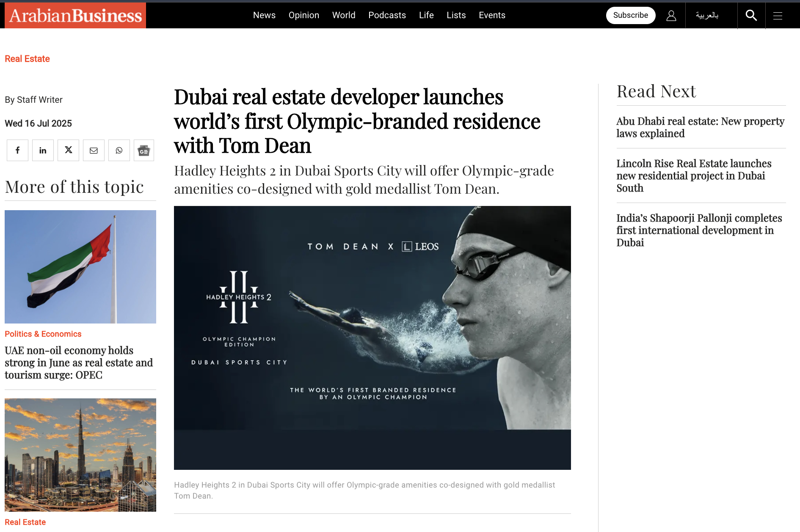
Task: Switch to the Arabic language site
Action: (707, 16)
